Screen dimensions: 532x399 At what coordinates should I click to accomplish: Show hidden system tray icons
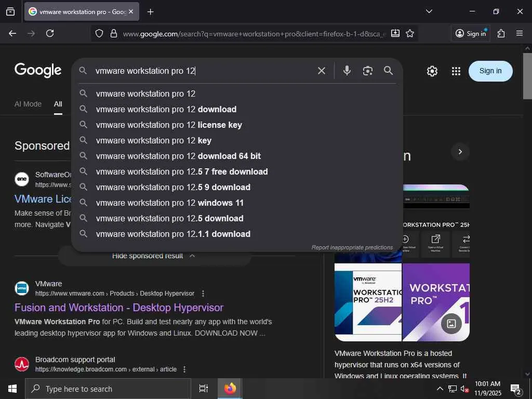click(x=440, y=389)
